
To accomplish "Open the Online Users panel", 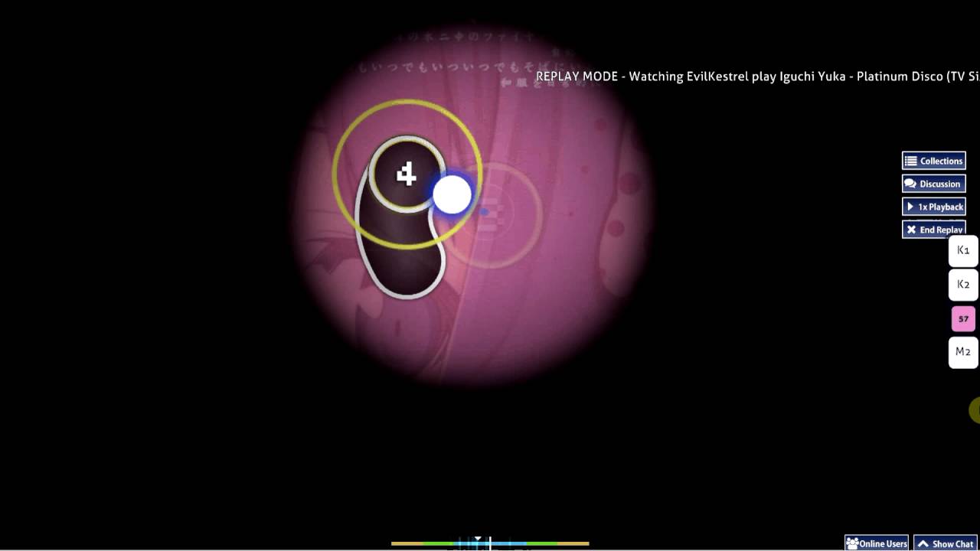I will 877,543.
